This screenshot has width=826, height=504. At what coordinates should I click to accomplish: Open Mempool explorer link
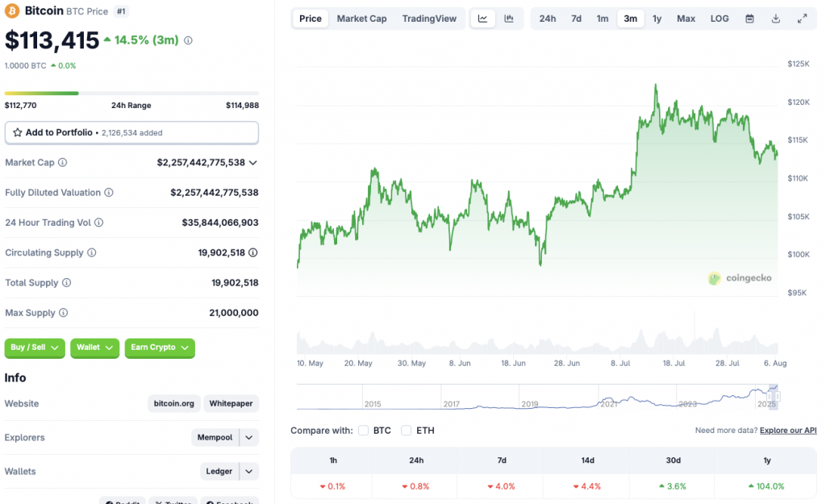pyautogui.click(x=215, y=437)
